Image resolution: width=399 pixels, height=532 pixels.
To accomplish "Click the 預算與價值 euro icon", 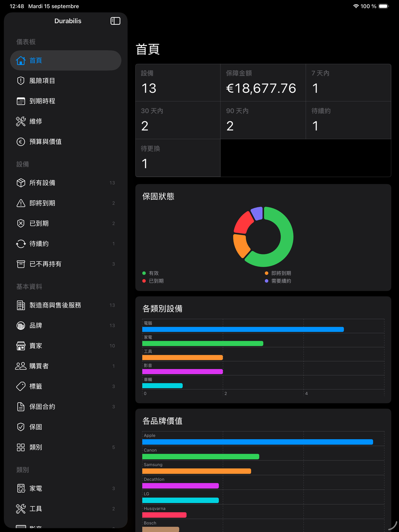I will click(21, 142).
